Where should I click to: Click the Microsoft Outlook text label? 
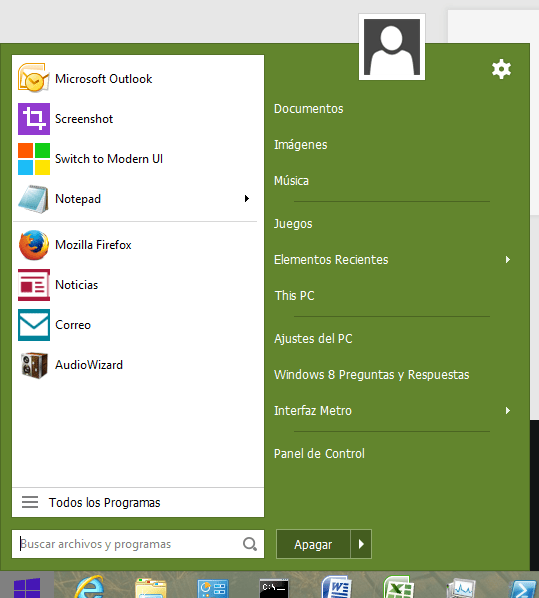coord(103,79)
